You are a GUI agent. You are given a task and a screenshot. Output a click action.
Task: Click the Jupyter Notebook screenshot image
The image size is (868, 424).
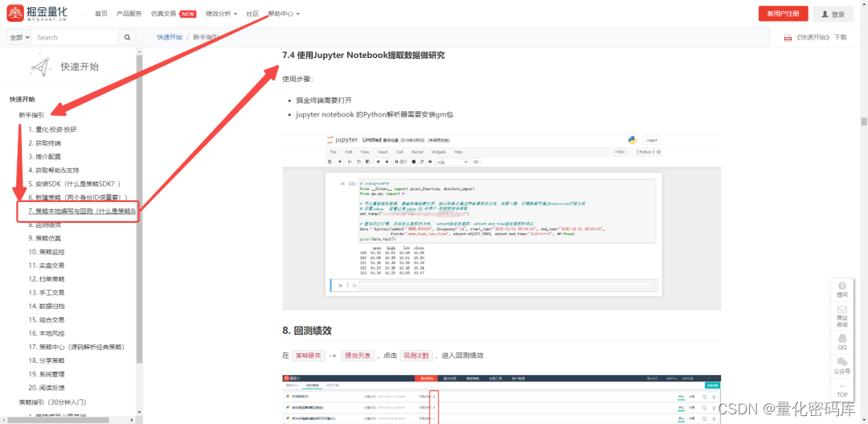click(x=502, y=222)
